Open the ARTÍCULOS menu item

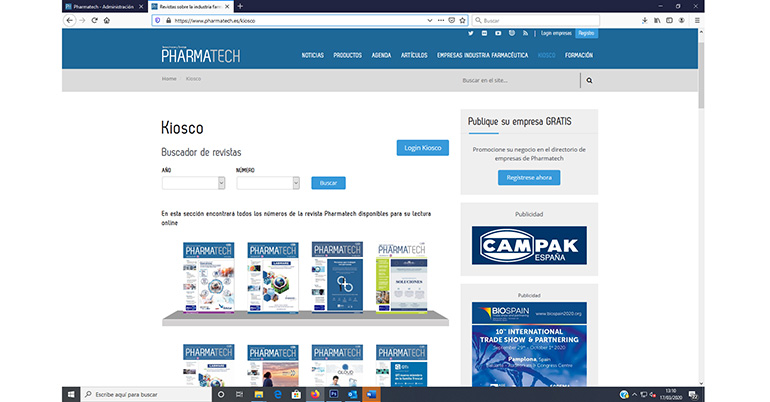tap(414, 55)
